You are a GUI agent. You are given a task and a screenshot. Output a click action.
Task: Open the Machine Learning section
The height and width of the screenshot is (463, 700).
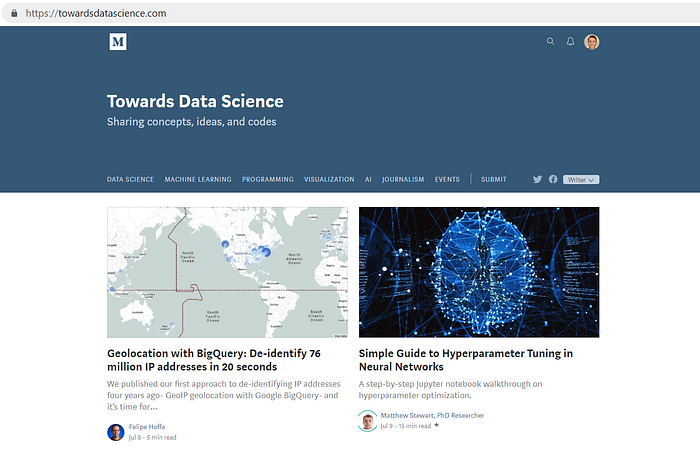(198, 179)
